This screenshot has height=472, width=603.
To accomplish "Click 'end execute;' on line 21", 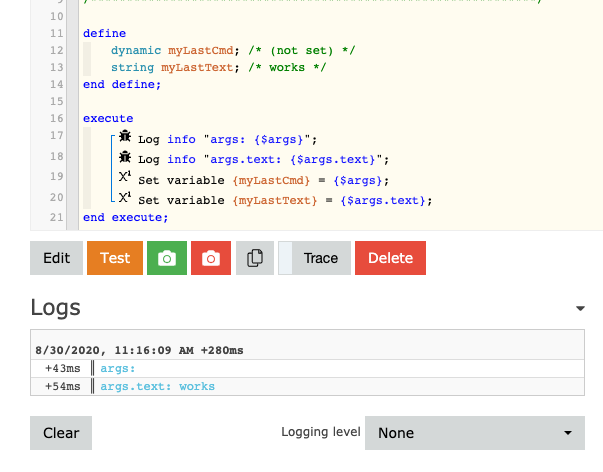I will (x=125, y=217).
